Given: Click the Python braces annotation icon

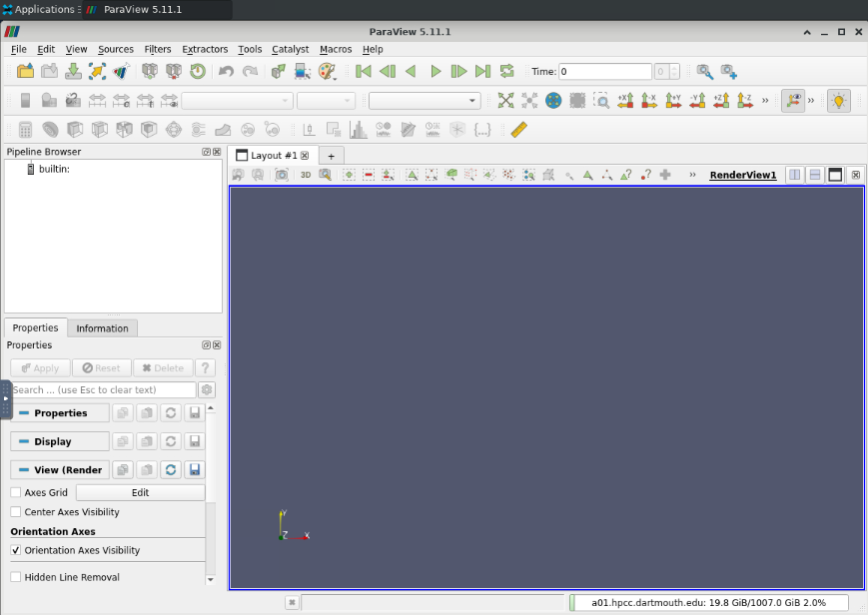Looking at the screenshot, I should [x=482, y=130].
